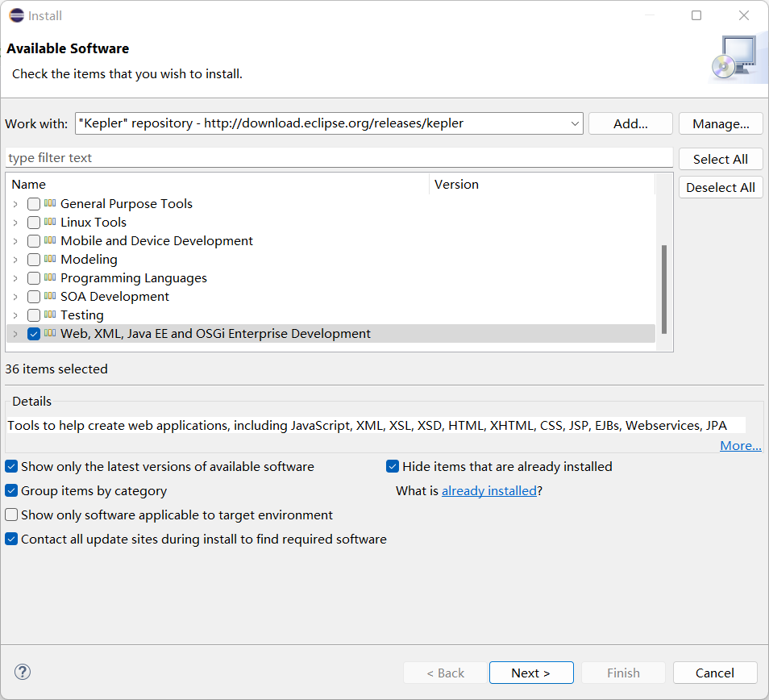Image resolution: width=769 pixels, height=700 pixels.
Task: Click the Linux Tools category icon
Action: [x=51, y=222]
